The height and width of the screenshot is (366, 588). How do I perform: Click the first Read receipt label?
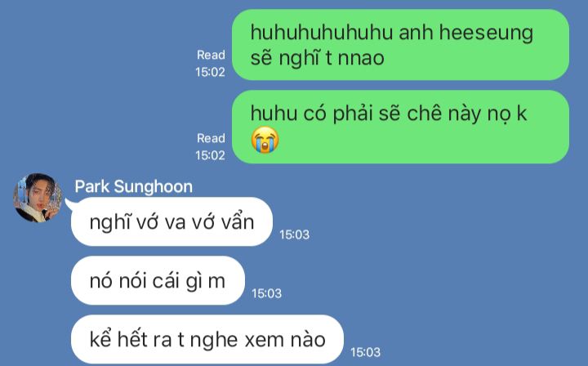coord(212,55)
